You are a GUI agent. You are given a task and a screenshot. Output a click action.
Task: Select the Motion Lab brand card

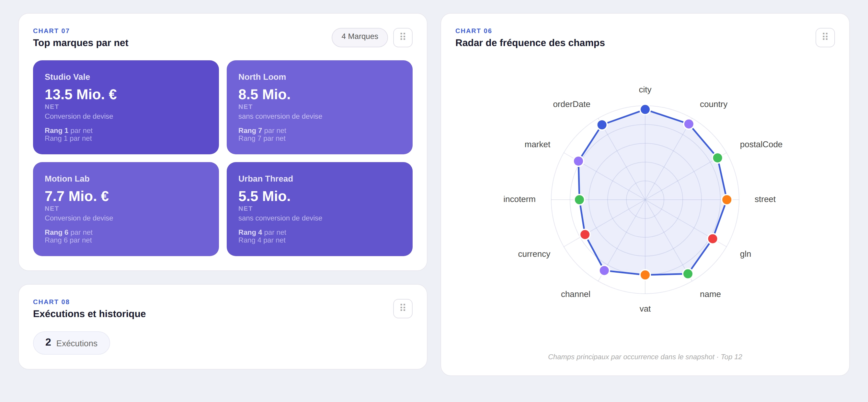point(125,209)
